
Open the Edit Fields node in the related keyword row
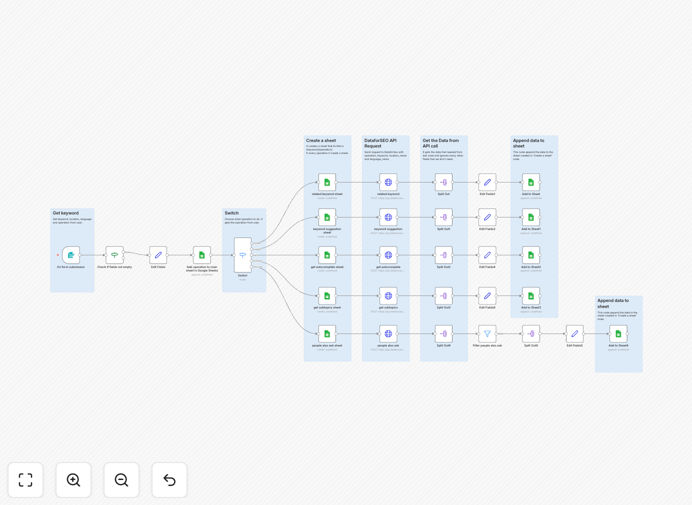click(x=487, y=182)
